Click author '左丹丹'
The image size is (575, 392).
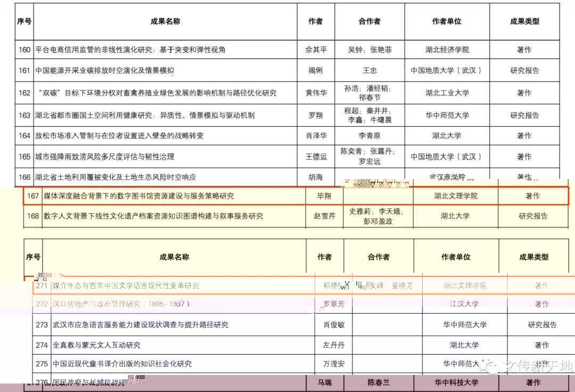coord(334,345)
